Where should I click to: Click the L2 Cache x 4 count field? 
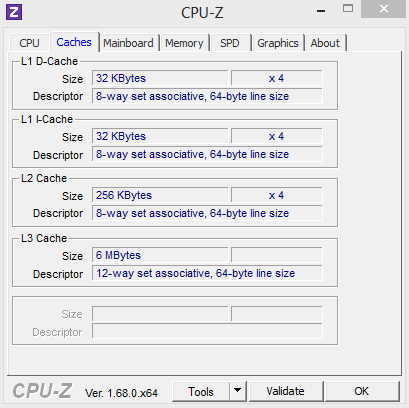(x=277, y=195)
